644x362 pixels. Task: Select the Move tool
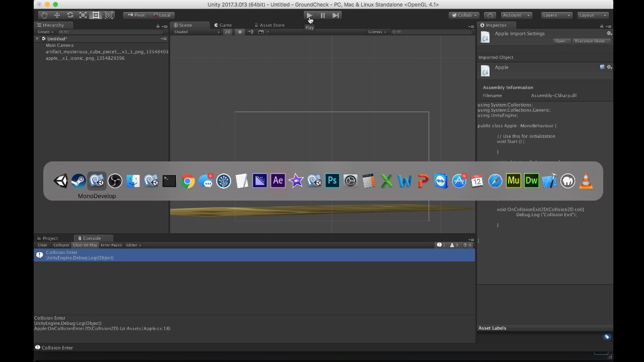[x=57, y=15]
